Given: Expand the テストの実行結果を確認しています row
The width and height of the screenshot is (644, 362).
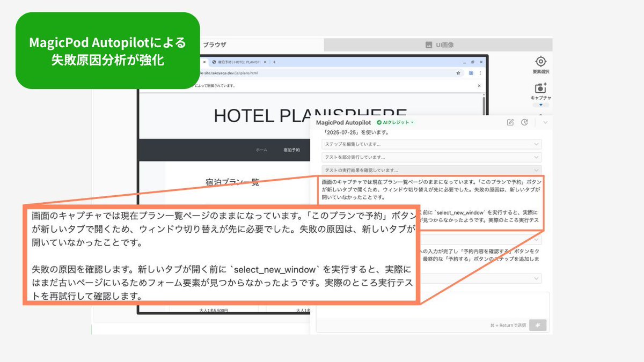Looking at the screenshot, I should tap(431, 170).
